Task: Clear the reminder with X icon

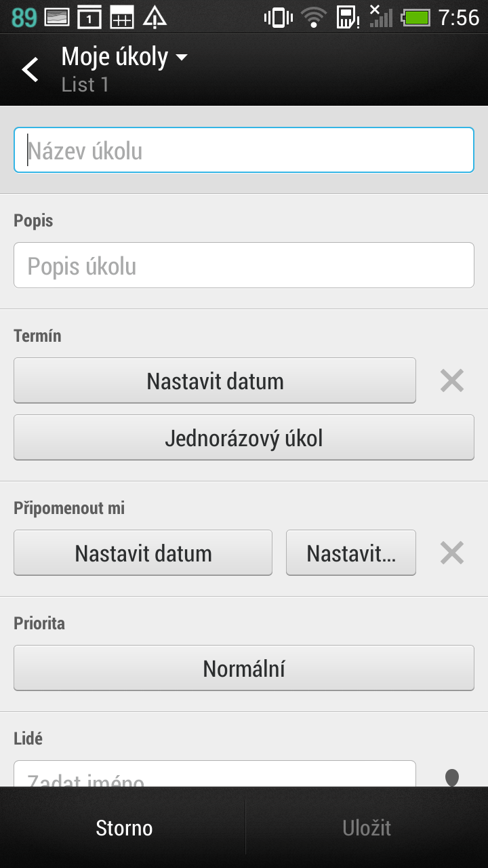Action: point(451,553)
